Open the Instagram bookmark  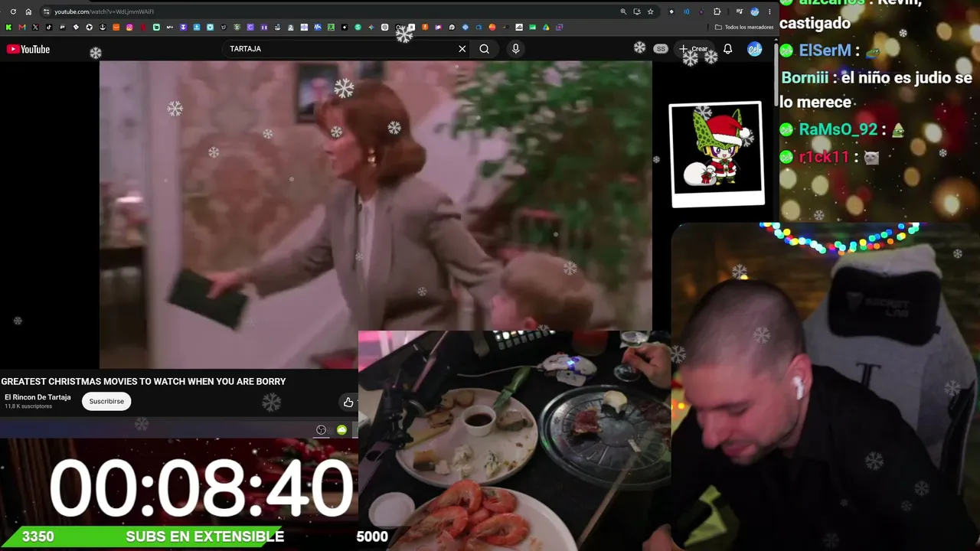tap(129, 28)
